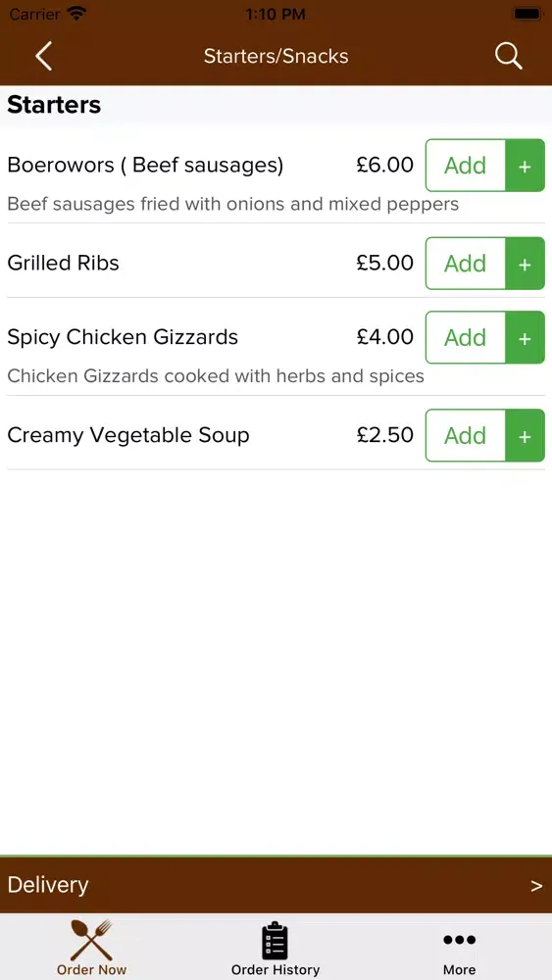Open More three-dots icon
This screenshot has width=552, height=980.
pos(460,940)
